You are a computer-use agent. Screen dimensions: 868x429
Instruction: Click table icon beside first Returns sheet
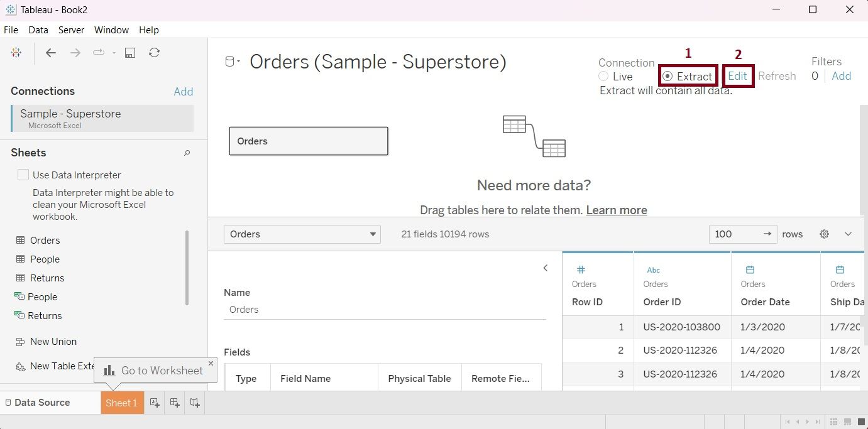(x=20, y=278)
